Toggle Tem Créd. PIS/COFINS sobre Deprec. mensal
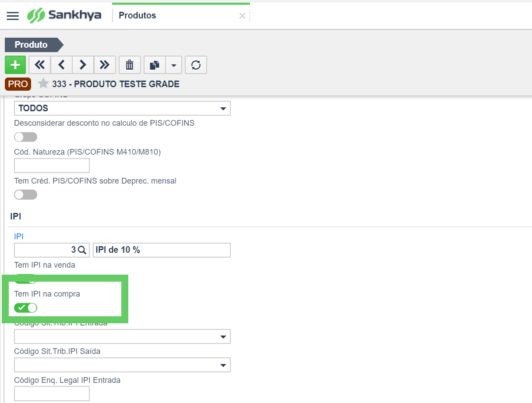 click(26, 194)
